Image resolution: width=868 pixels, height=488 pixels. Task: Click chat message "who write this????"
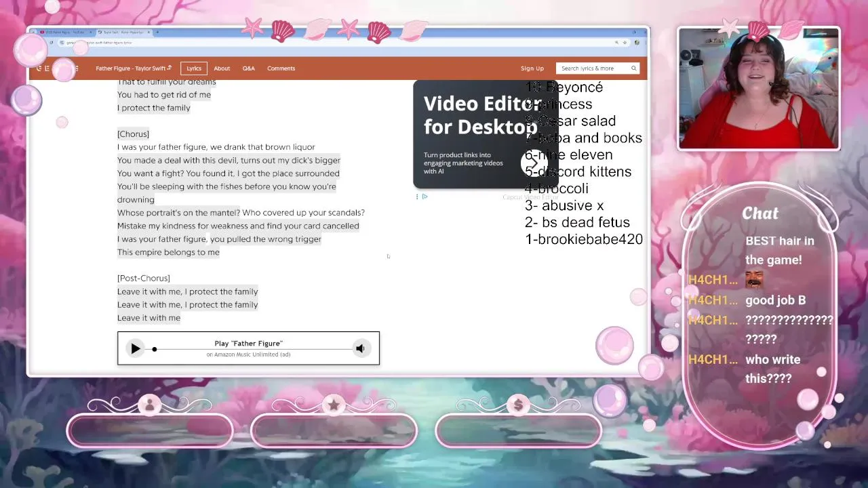click(773, 369)
